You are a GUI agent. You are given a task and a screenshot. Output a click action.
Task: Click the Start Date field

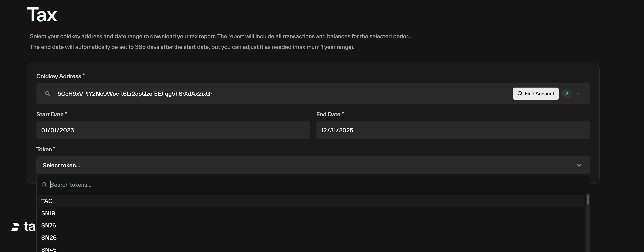tap(173, 130)
